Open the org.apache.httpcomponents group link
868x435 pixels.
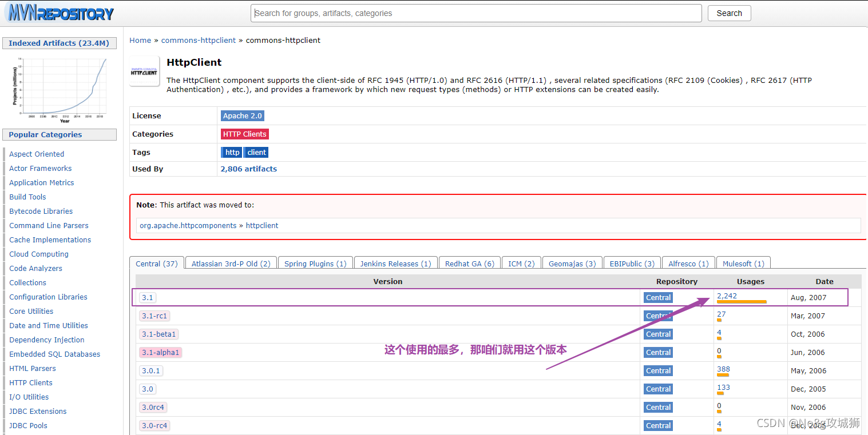point(188,225)
